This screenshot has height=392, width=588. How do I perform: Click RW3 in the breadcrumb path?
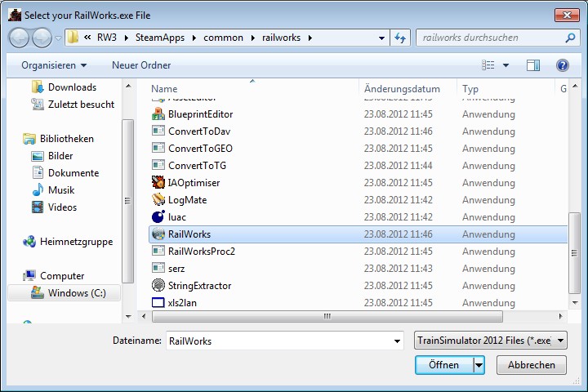[x=107, y=38]
